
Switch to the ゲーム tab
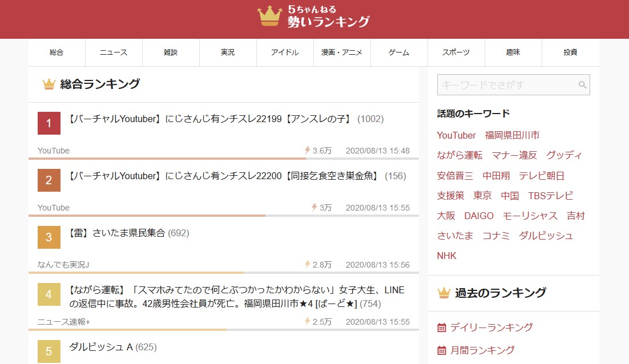(x=399, y=52)
